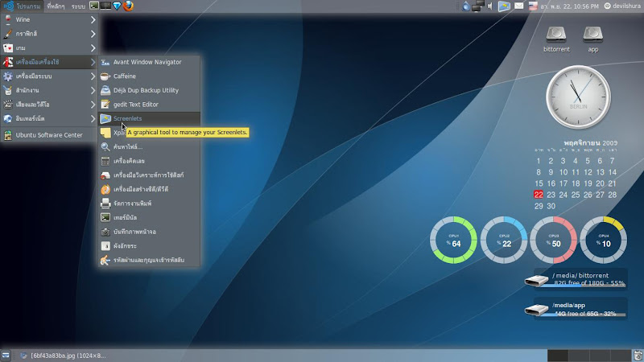This screenshot has width=644, height=362.
Task: Click the gedit Text Editor icon
Action: coord(105,105)
